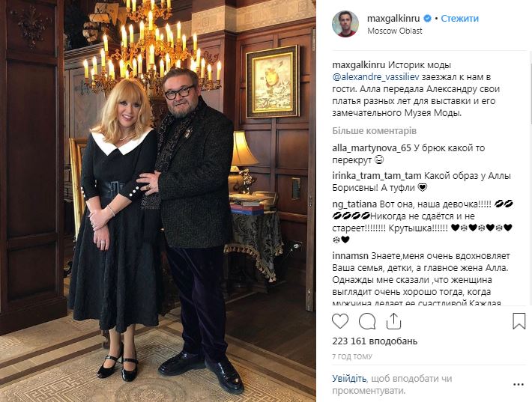The width and height of the screenshot is (532, 402).
Task: Expand Більше коментарів to load comments
Action: 374,131
